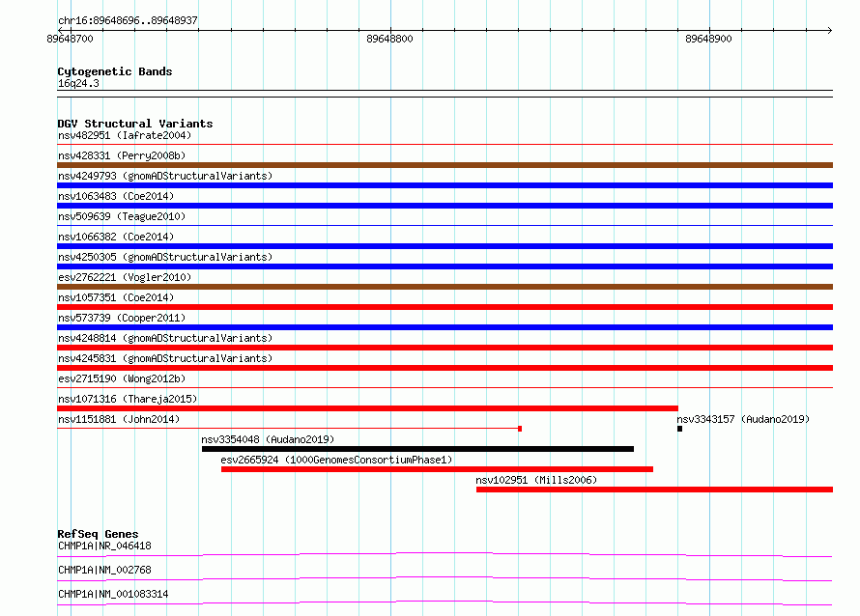Click the esv2715190 (Wong2012b) label
Viewport: 860px width, 616px height.
coord(122,378)
